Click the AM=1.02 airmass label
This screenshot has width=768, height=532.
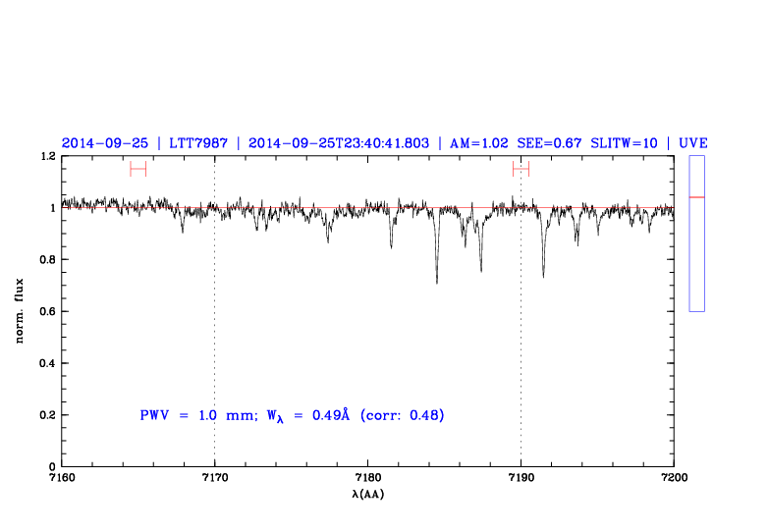point(479,143)
